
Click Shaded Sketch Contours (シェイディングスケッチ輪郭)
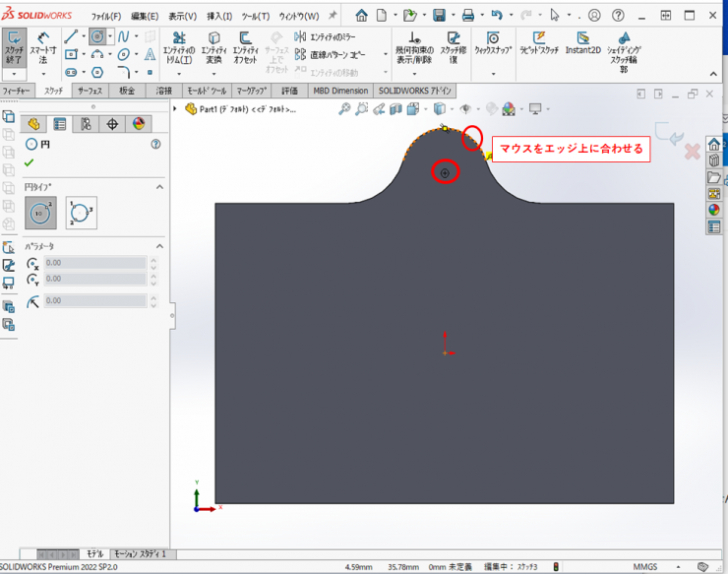tap(625, 51)
